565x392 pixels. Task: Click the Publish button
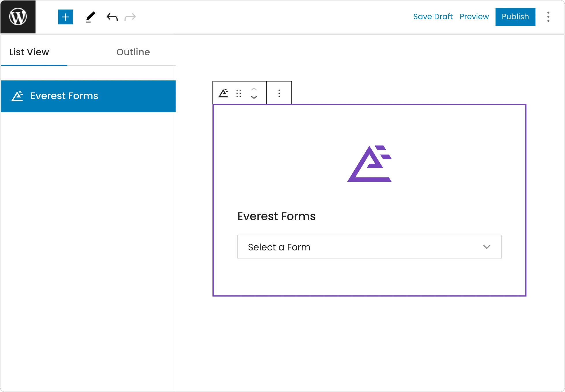(x=515, y=17)
